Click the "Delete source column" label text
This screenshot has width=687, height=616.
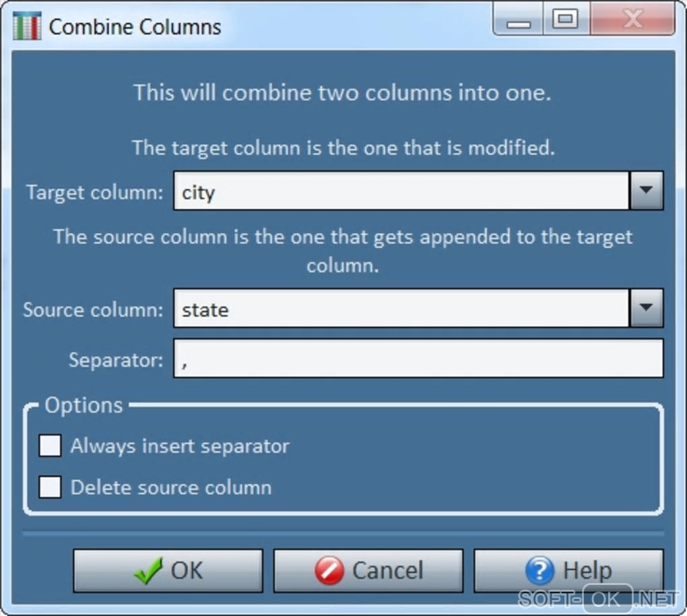171,487
